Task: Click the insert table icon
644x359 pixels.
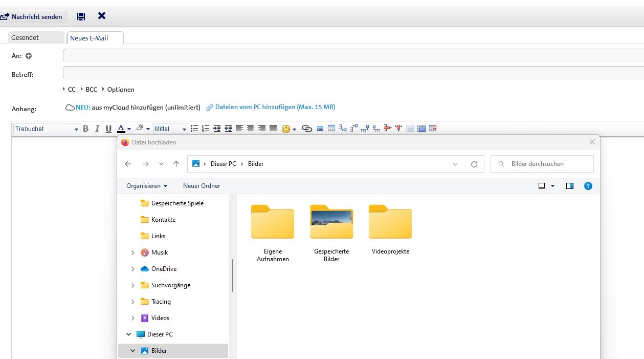Action: [331, 129]
